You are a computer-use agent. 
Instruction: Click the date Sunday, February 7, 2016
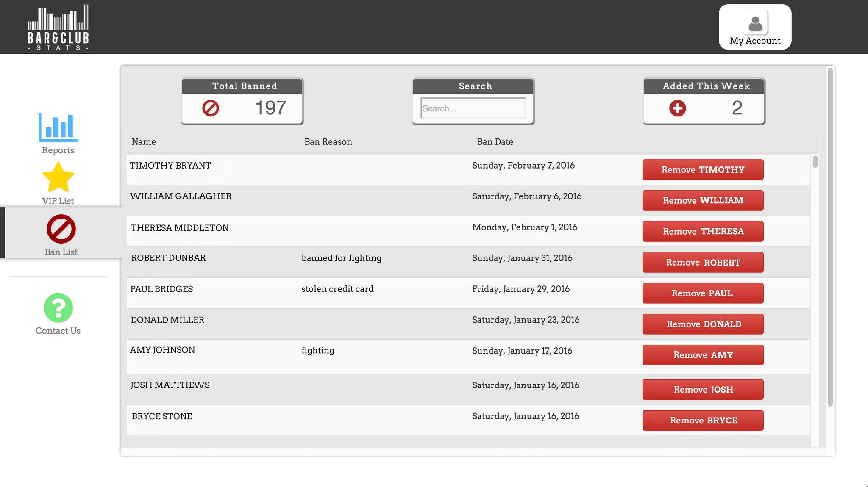(523, 166)
